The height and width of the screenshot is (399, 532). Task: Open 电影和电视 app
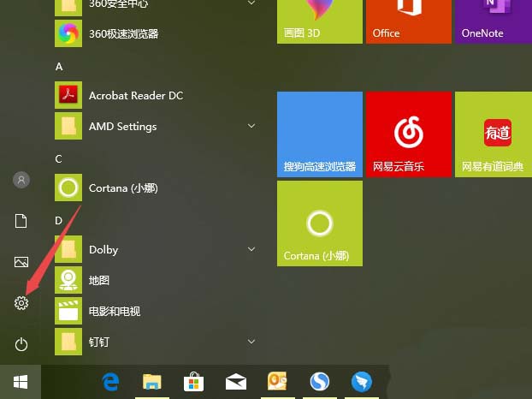155,311
